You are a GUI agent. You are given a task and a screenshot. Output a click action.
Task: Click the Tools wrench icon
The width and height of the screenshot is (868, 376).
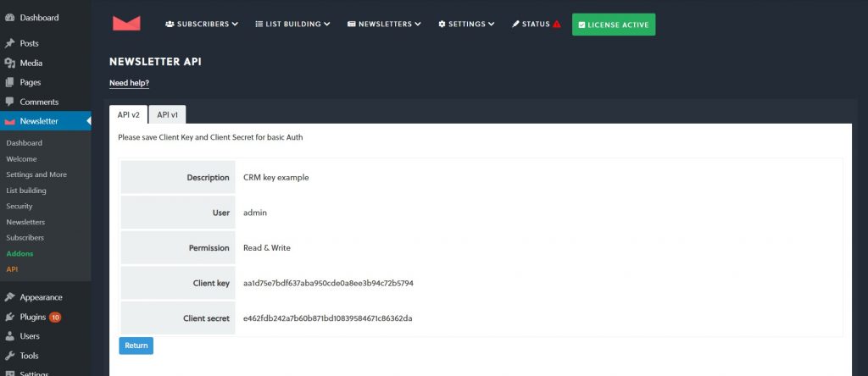point(10,356)
